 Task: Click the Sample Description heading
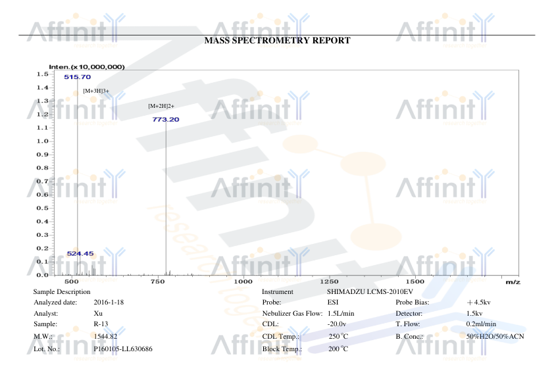[x=62, y=292]
